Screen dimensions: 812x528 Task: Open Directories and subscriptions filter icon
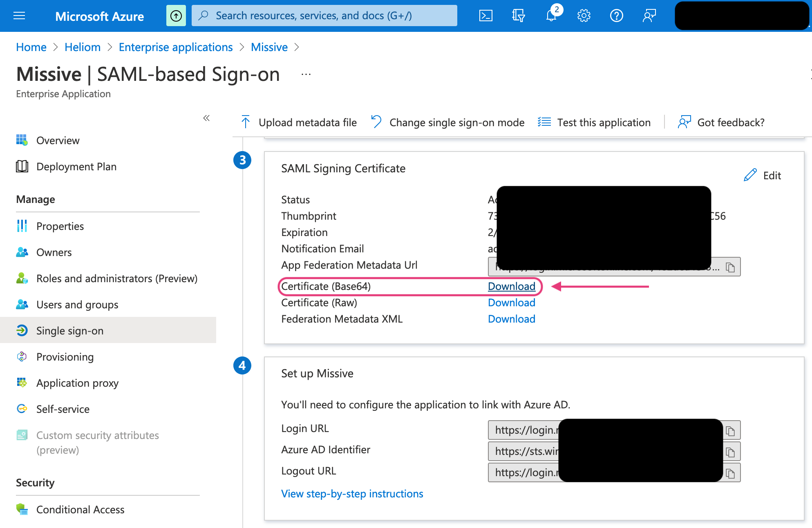[x=518, y=16]
